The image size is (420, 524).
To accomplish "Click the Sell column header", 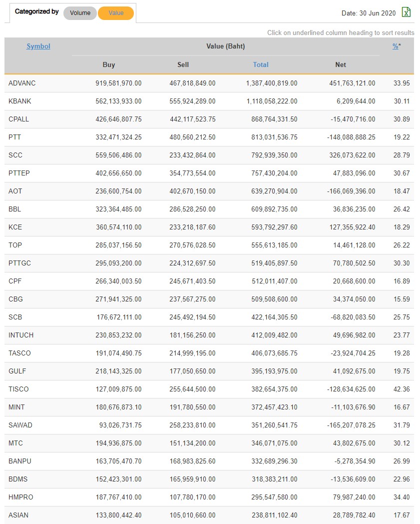I will pos(183,64).
